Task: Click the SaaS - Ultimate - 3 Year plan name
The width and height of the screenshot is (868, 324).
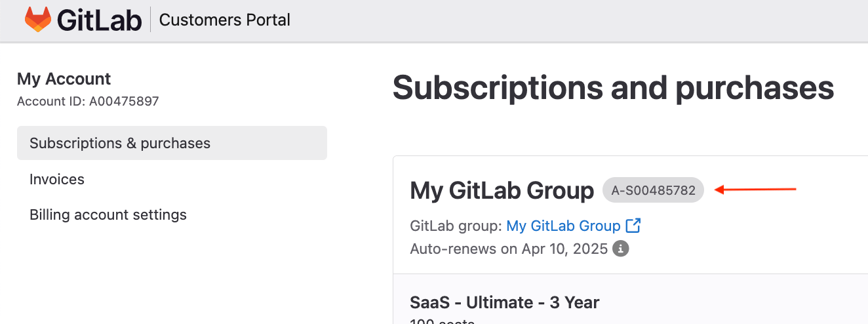Action: click(x=504, y=302)
